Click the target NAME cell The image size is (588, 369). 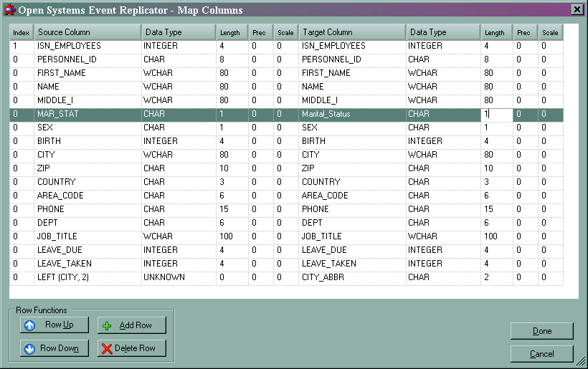pyautogui.click(x=352, y=87)
